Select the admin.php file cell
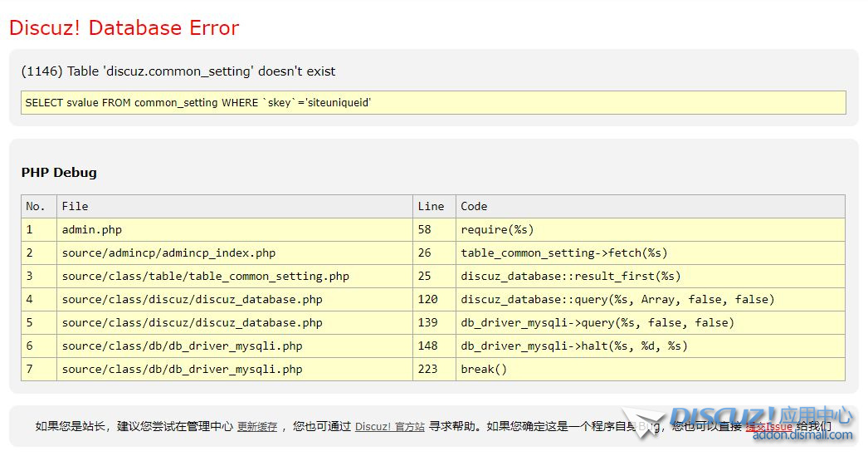 (235, 229)
